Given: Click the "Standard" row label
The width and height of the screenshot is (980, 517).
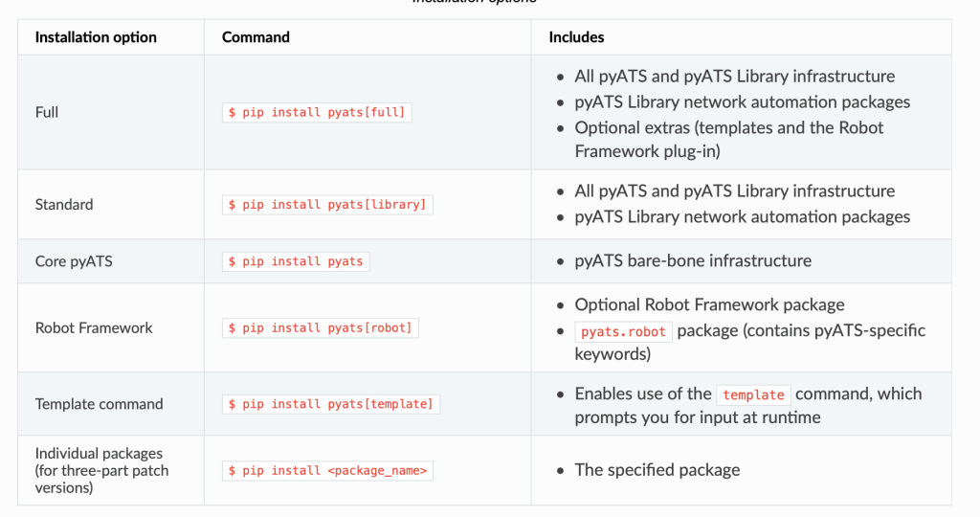Looking at the screenshot, I should (x=64, y=204).
